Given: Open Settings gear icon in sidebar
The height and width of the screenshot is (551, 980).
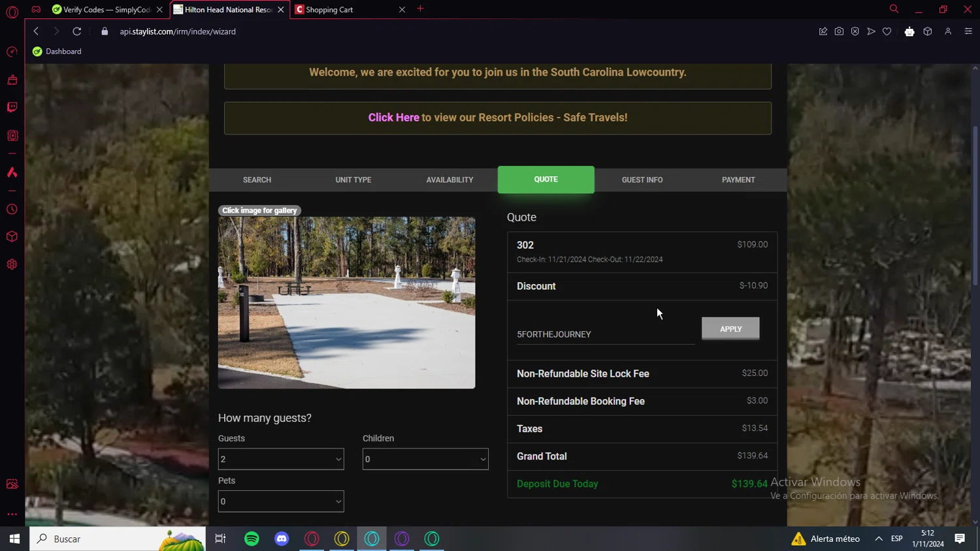Looking at the screenshot, I should pos(12,264).
